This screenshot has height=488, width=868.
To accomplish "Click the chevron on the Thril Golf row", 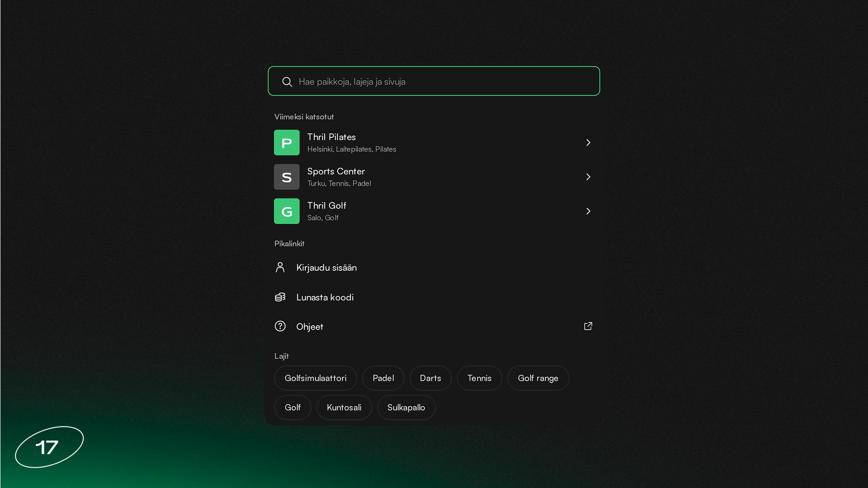I will pyautogui.click(x=588, y=211).
